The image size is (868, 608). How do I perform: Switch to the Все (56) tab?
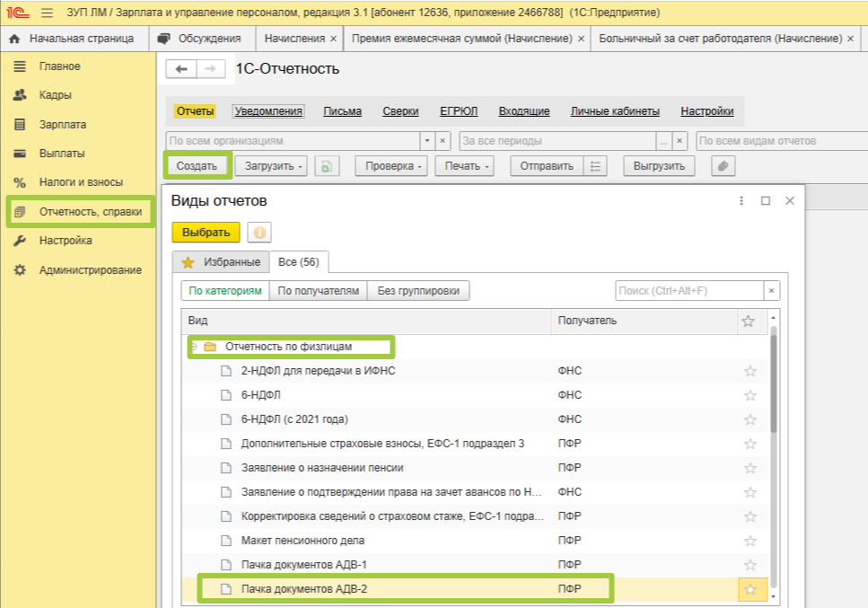pos(298,262)
